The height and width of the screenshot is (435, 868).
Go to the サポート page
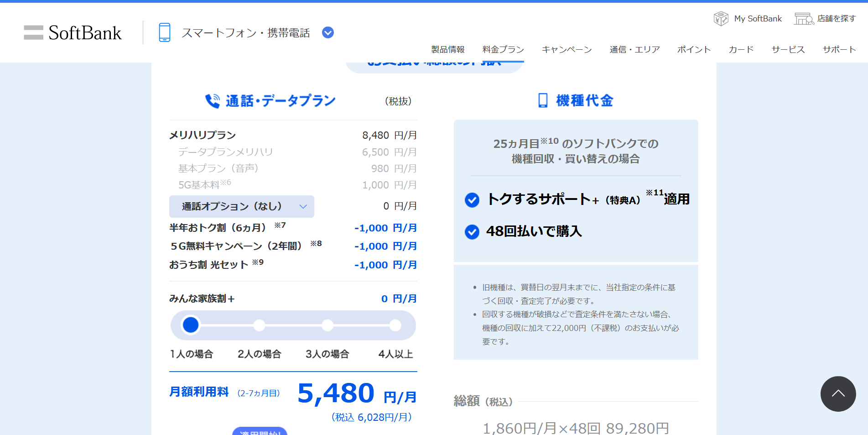pyautogui.click(x=839, y=49)
